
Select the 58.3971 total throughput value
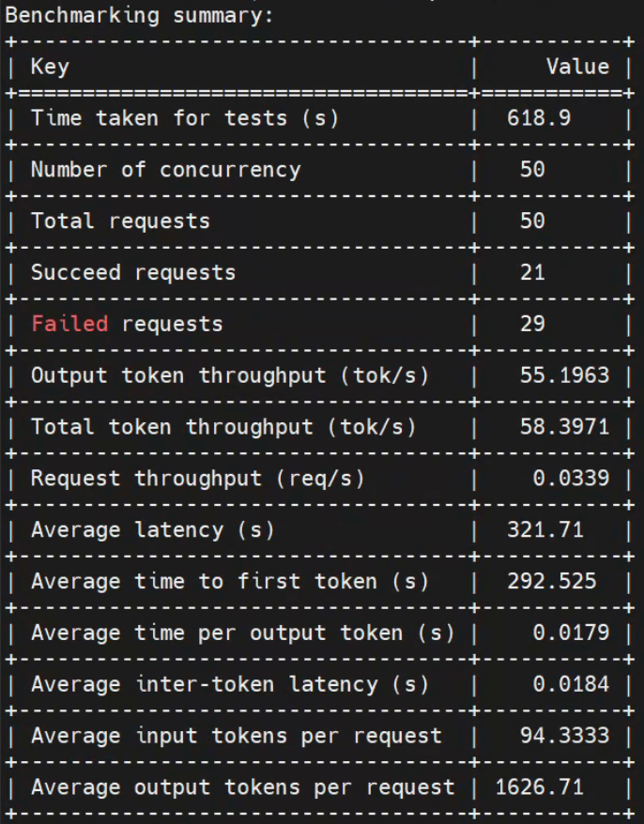tap(564, 427)
